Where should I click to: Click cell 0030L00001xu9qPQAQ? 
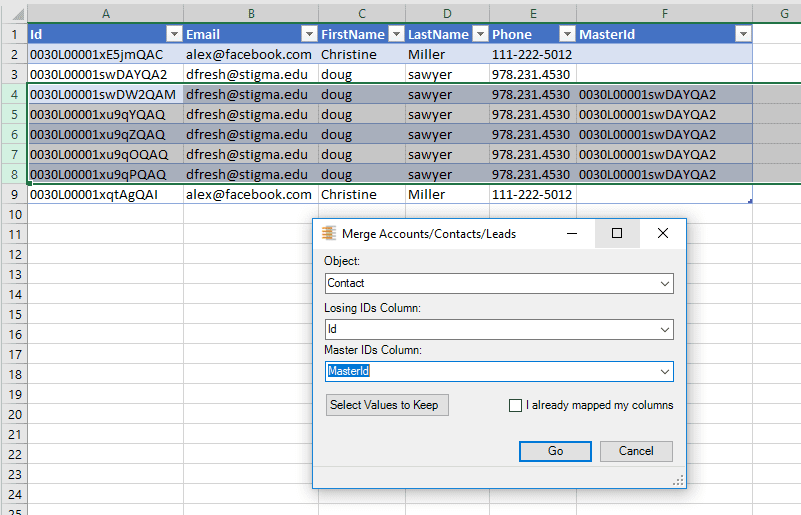point(106,174)
